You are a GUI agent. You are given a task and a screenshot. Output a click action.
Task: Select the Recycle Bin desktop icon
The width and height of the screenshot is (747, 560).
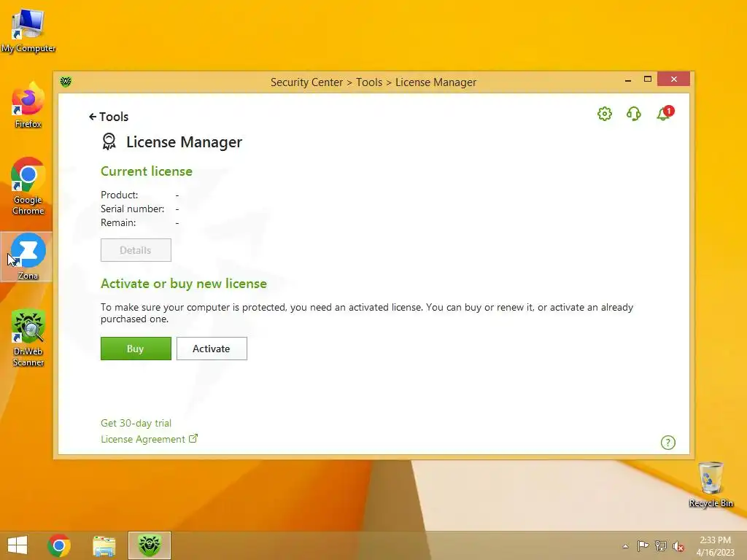[711, 484]
